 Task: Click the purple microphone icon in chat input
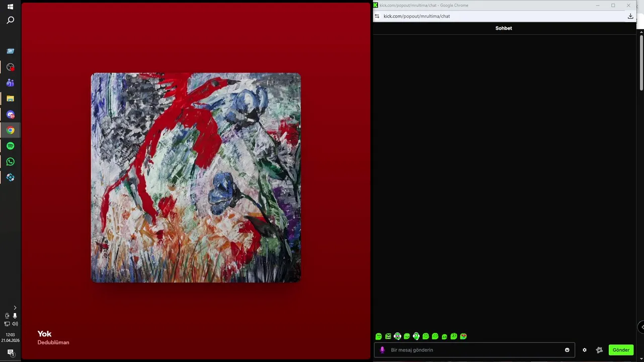pyautogui.click(x=382, y=350)
